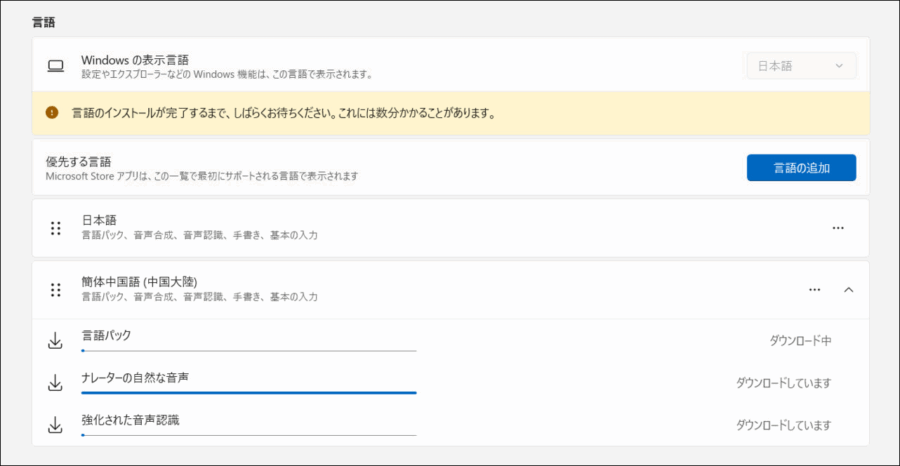This screenshot has height=466, width=900.
Task: Open the three-dot menu for 簡体中国語 (中国大陸)
Action: point(814,290)
